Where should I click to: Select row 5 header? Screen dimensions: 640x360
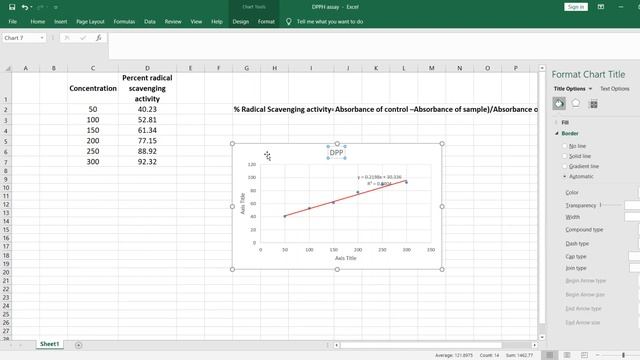pyautogui.click(x=6, y=141)
